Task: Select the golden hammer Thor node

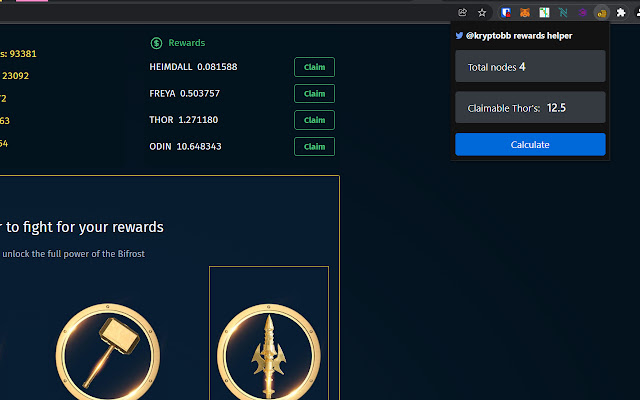Action: (x=108, y=354)
